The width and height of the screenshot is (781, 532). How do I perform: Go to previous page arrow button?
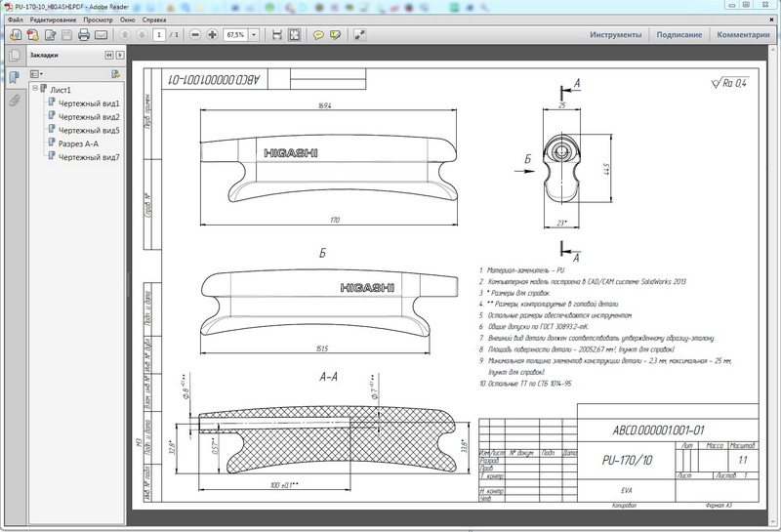pyautogui.click(x=125, y=35)
